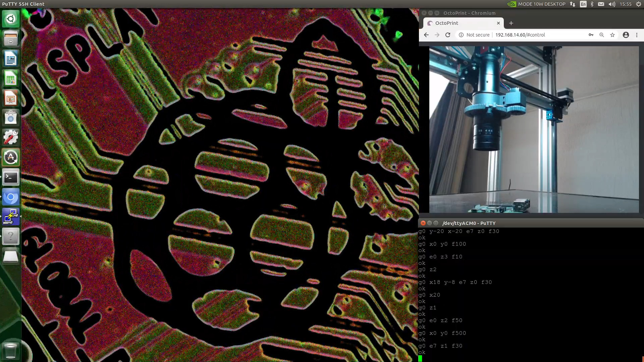Viewport: 644px width, 362px height.
Task: Open LibreOffice Calc from dock
Action: coord(11,79)
